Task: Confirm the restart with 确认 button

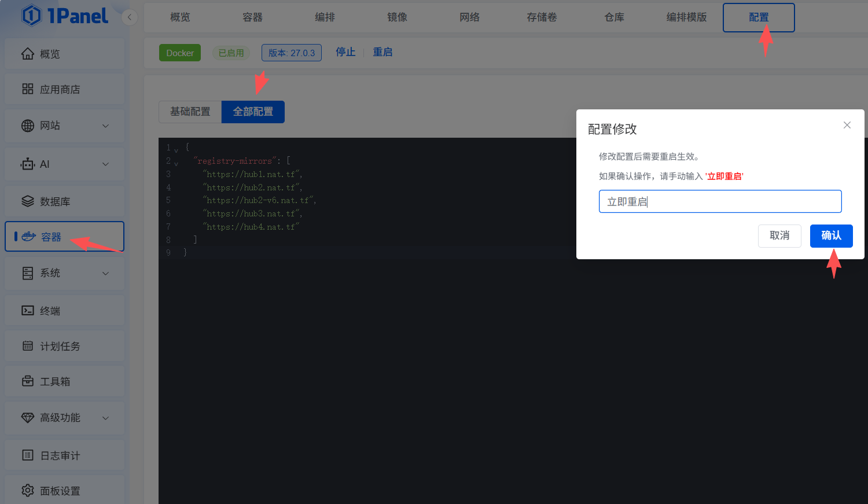Action: (831, 236)
